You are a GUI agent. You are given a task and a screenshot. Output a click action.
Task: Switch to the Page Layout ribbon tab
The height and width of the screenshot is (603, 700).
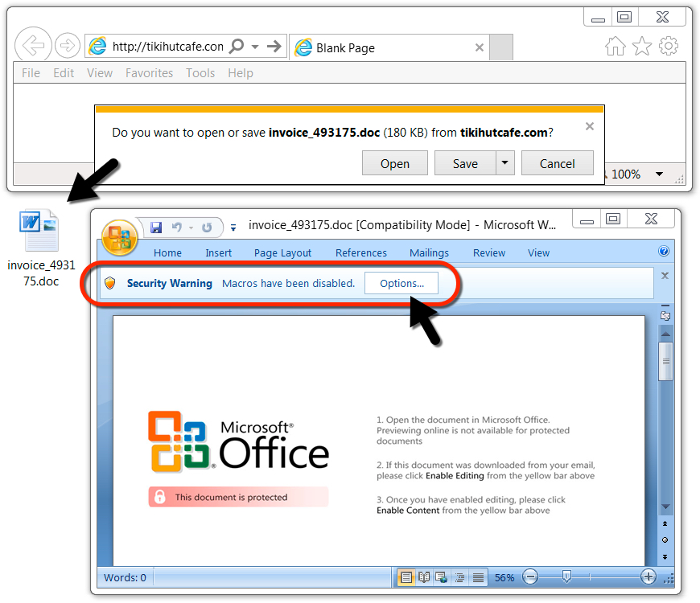coord(282,253)
